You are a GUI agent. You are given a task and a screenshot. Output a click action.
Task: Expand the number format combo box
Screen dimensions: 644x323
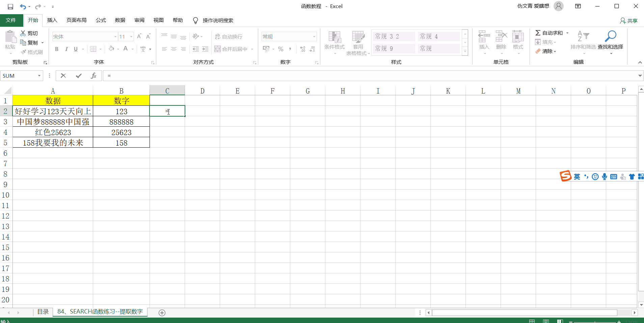point(314,36)
